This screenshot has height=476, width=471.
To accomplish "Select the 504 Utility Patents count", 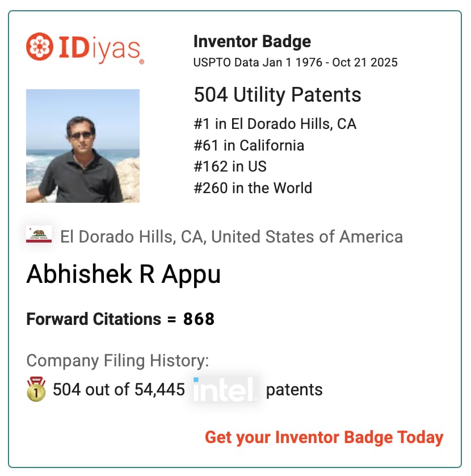I will 277,95.
